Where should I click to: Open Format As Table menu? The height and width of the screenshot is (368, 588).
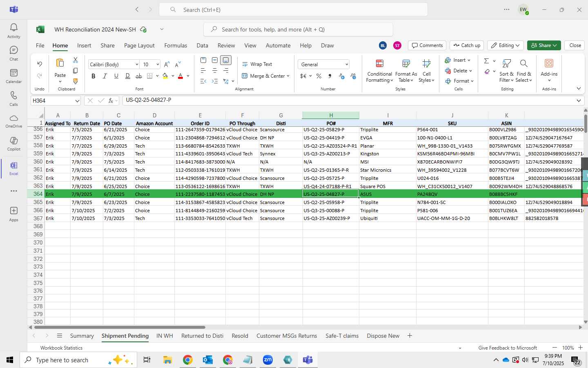pos(406,70)
